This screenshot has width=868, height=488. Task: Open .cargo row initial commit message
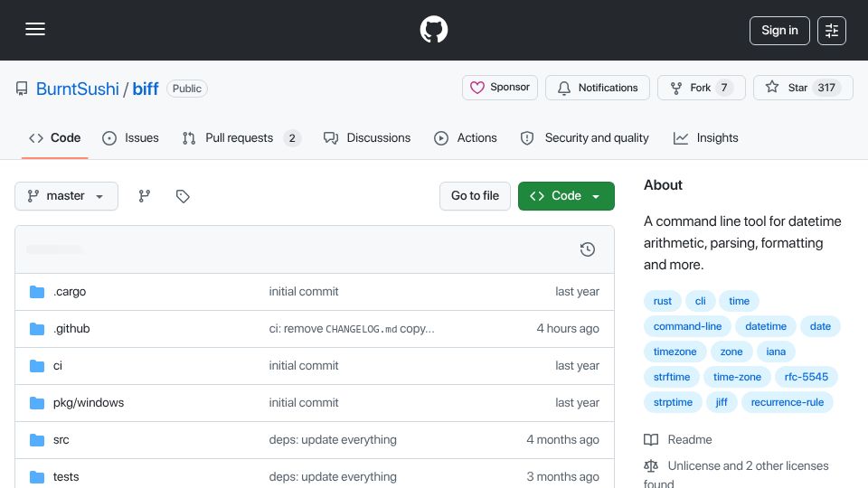(304, 292)
